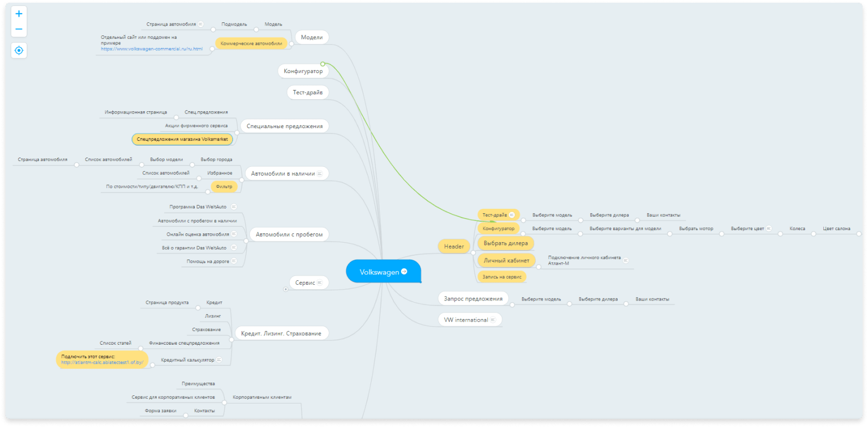Open the arrow link icon on Volkswagen node
Screen dimensions: 868x427
point(404,271)
